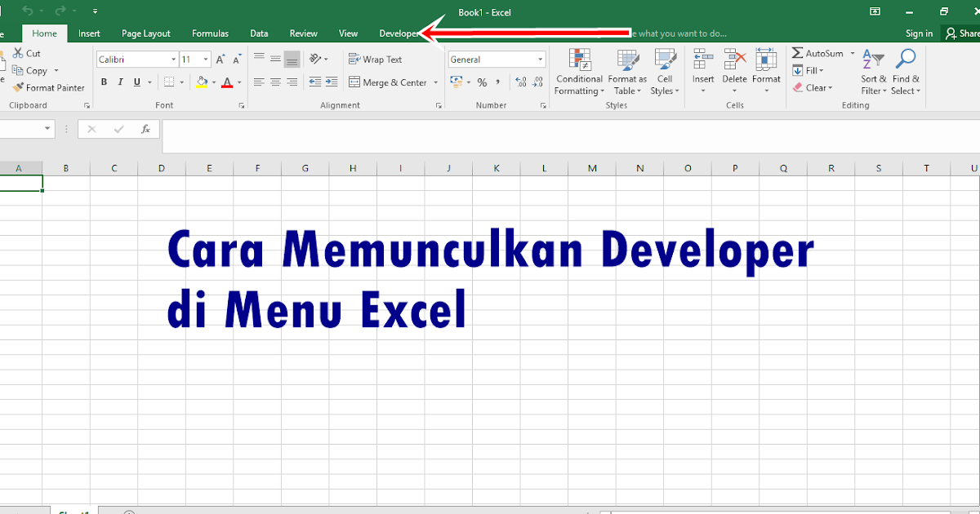Activate the Italic formatting icon

[119, 82]
